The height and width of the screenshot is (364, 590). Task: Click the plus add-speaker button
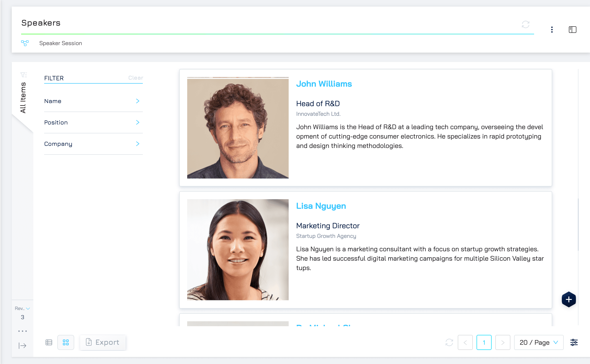[569, 299]
